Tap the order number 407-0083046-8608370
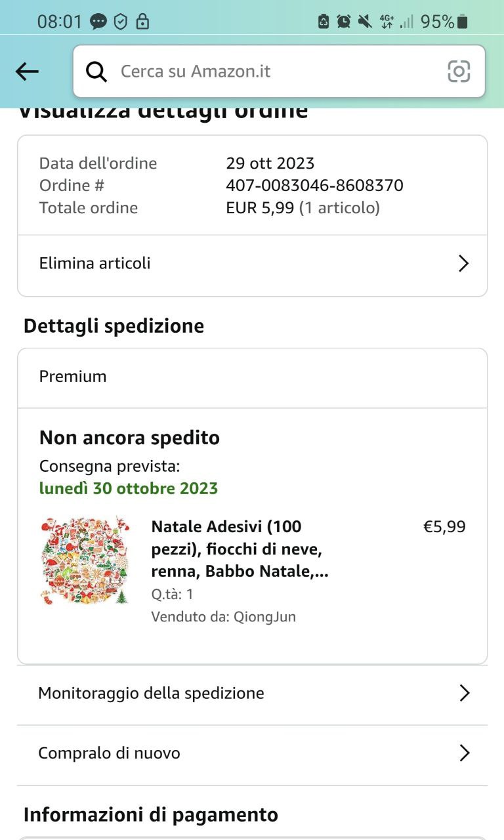 (314, 186)
